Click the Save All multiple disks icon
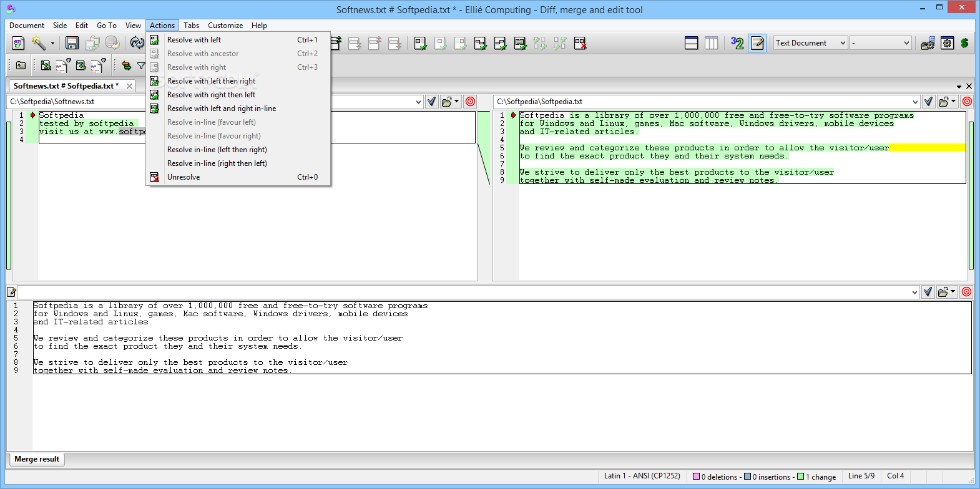The image size is (980, 489). (92, 43)
